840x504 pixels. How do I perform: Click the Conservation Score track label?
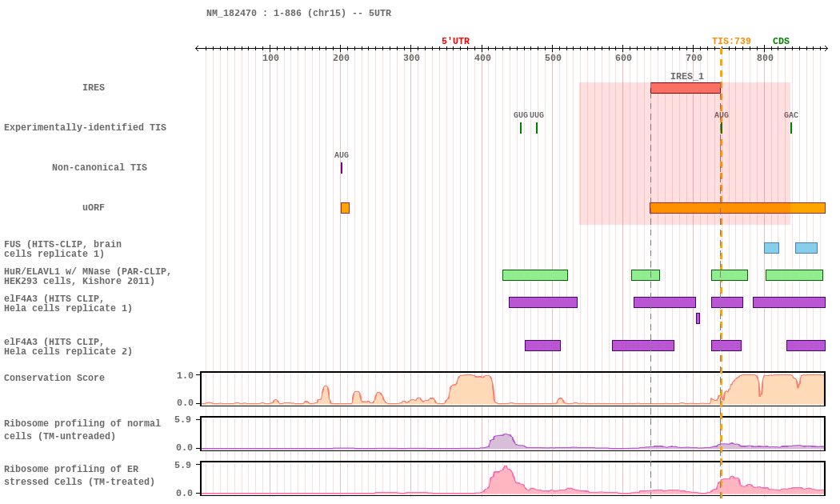[54, 378]
